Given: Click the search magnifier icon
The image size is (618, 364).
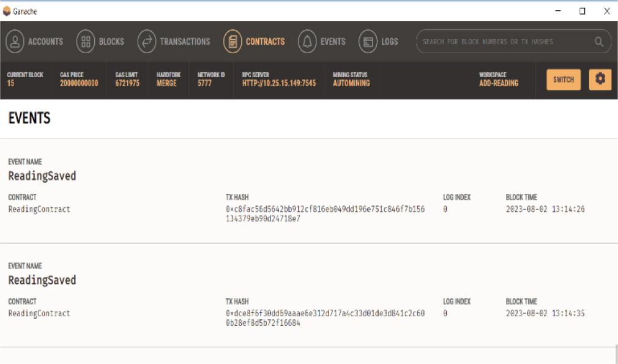Looking at the screenshot, I should pos(599,42).
